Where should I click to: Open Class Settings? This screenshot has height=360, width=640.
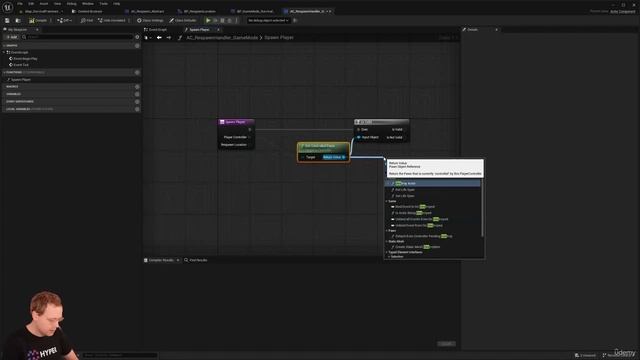(150, 20)
